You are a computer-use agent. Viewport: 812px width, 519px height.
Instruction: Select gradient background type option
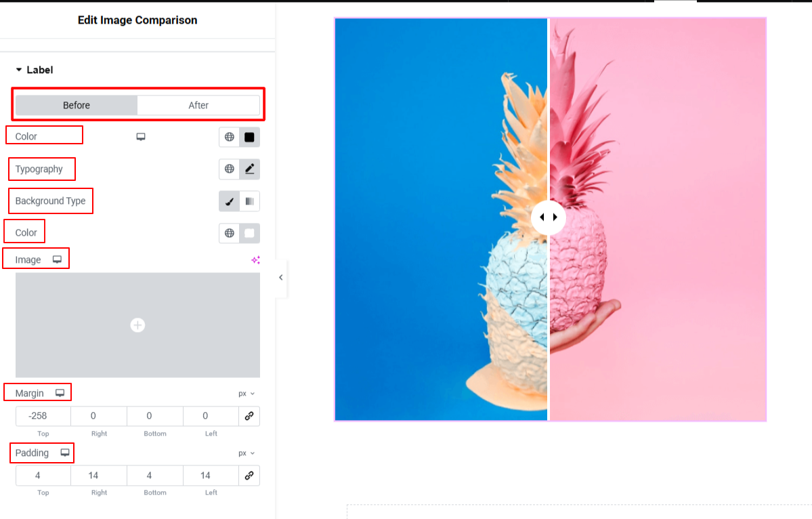[x=249, y=201]
